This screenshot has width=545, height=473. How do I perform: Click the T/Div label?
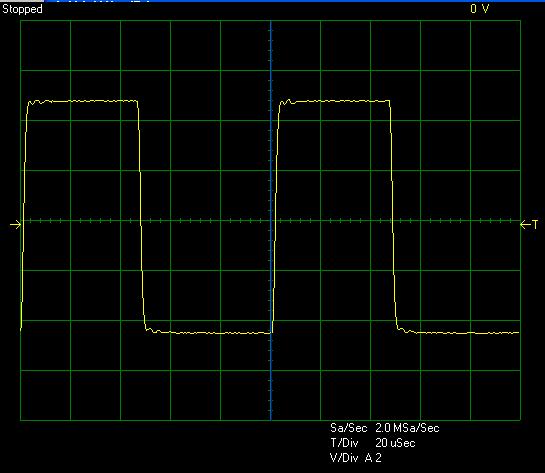344,443
